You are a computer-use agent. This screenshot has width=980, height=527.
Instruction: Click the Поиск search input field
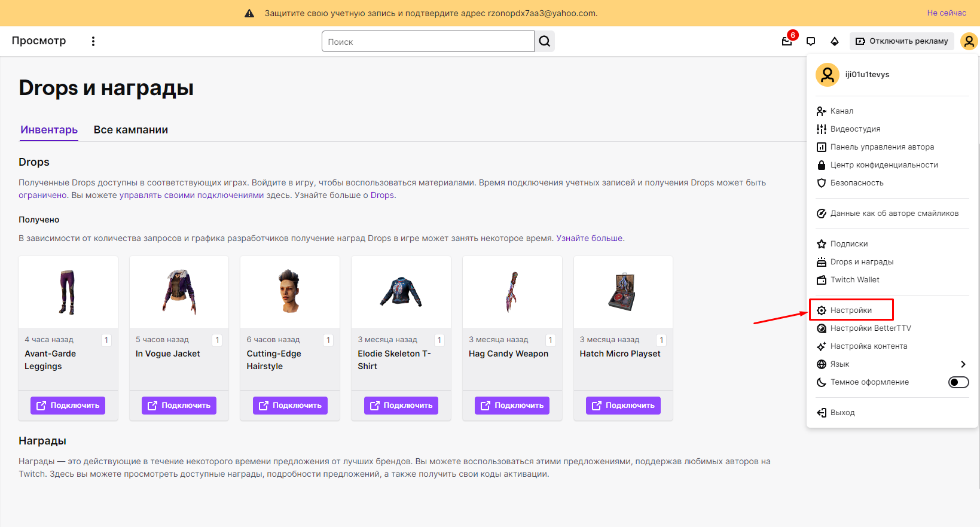click(x=428, y=41)
